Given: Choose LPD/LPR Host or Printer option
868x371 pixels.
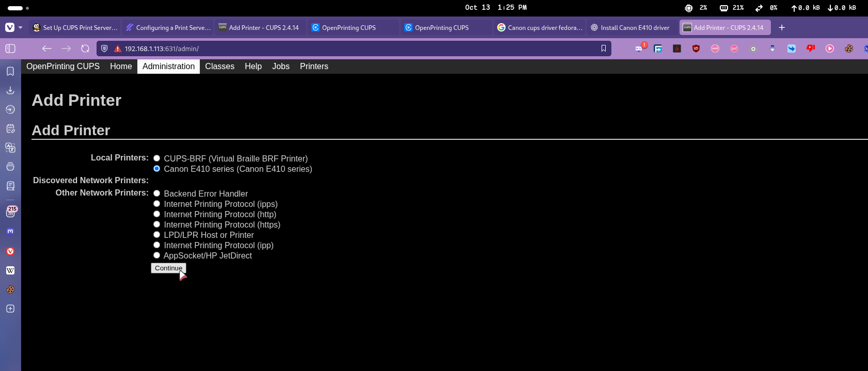Looking at the screenshot, I should pyautogui.click(x=156, y=235).
